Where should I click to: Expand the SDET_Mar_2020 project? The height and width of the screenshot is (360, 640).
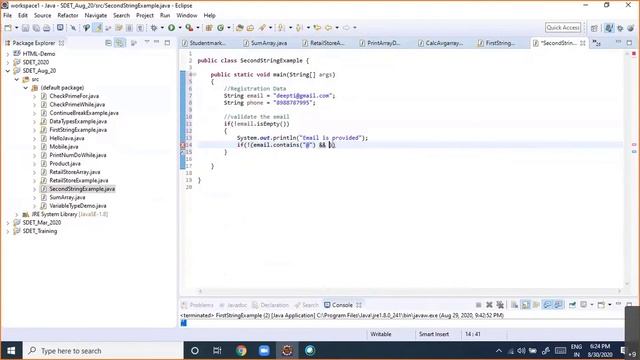(8, 223)
